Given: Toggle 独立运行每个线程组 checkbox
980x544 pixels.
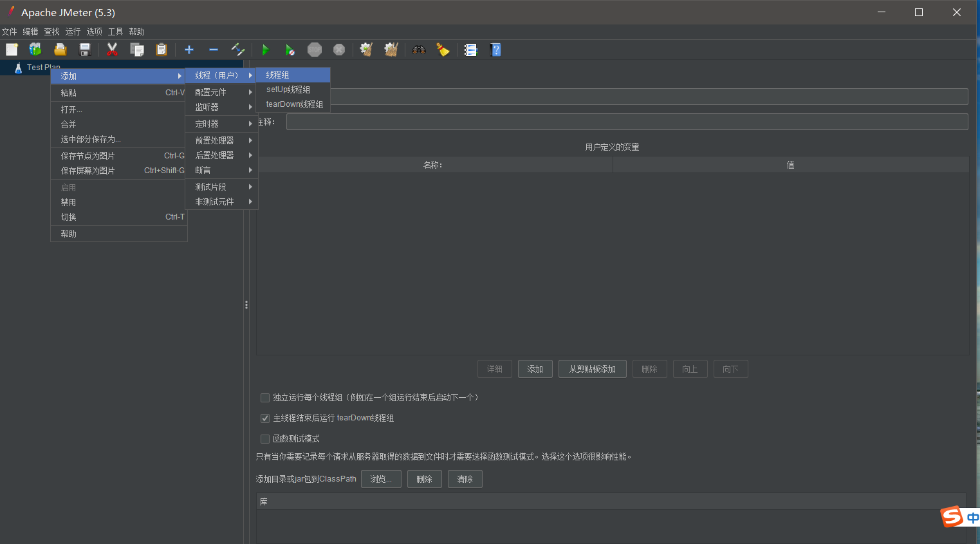Looking at the screenshot, I should pos(265,398).
